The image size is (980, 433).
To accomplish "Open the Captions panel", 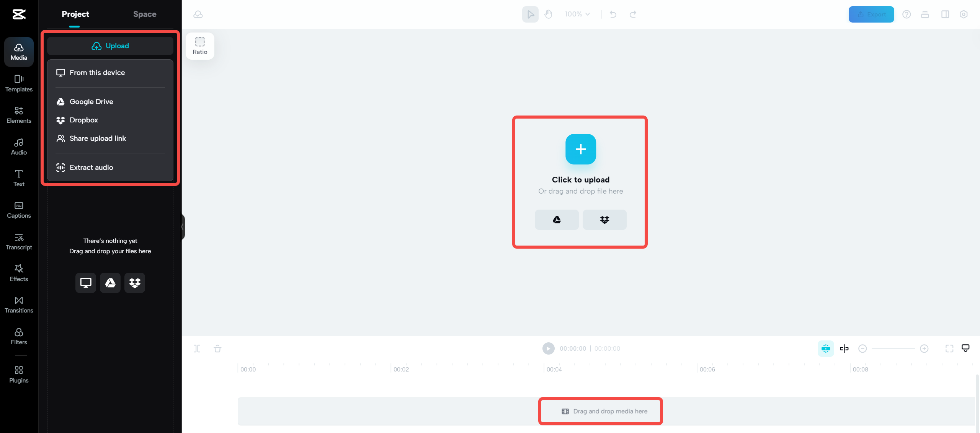I will (x=18, y=209).
